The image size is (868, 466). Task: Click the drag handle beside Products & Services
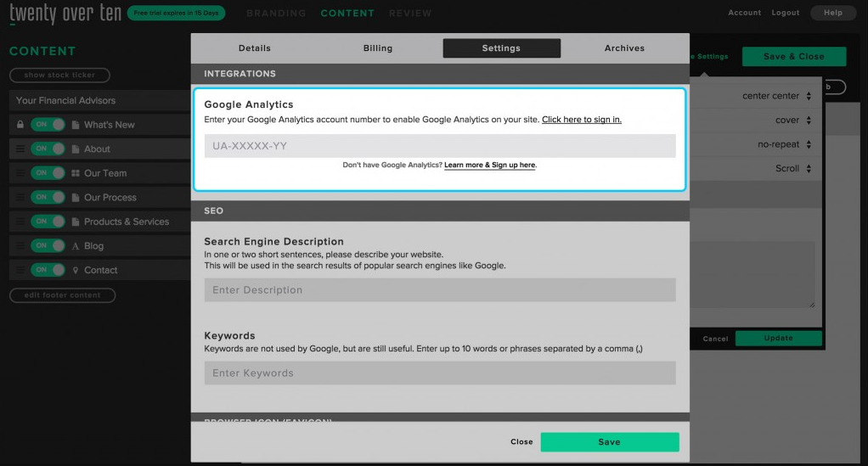(x=20, y=222)
